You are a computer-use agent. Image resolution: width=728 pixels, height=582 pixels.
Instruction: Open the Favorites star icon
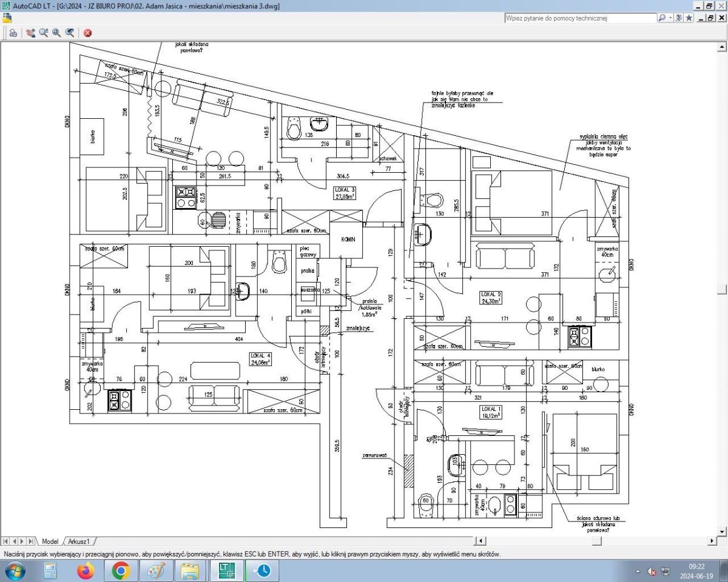(689, 18)
